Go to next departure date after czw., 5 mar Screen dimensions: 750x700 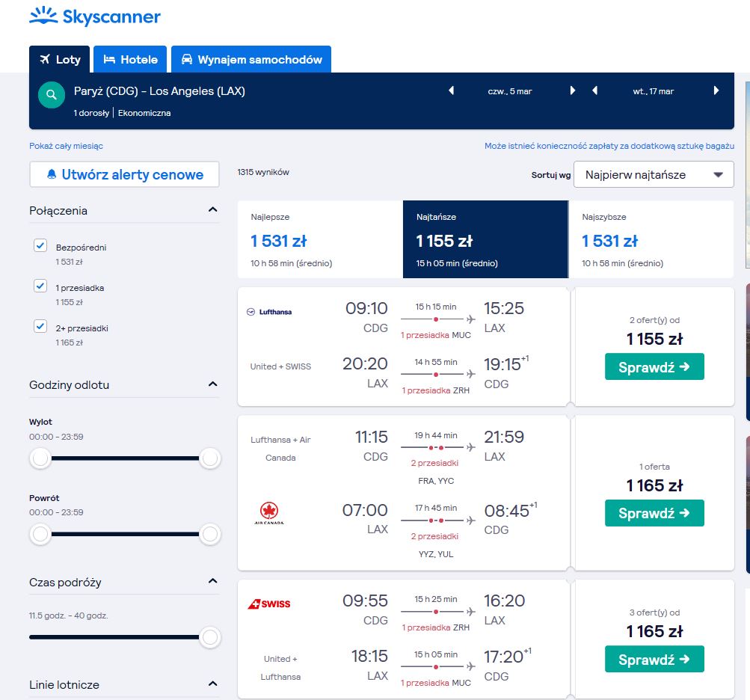(572, 90)
